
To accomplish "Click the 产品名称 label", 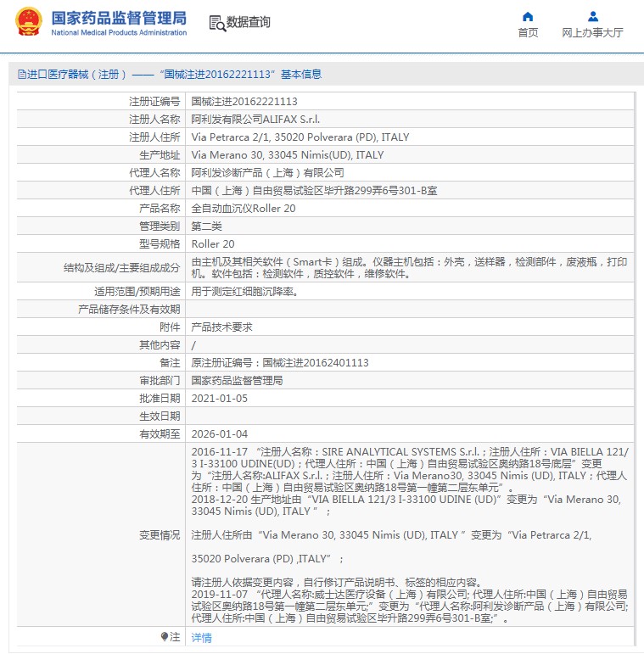I will pyautogui.click(x=160, y=209).
